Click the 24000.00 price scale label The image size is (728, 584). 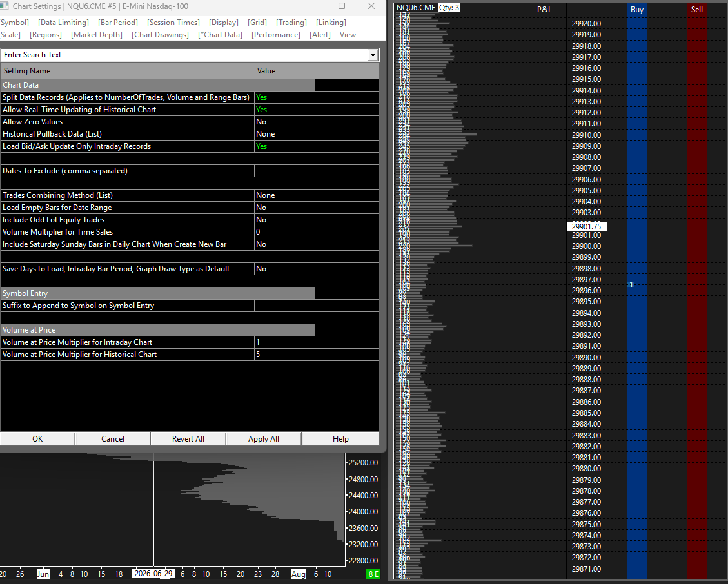click(x=363, y=512)
